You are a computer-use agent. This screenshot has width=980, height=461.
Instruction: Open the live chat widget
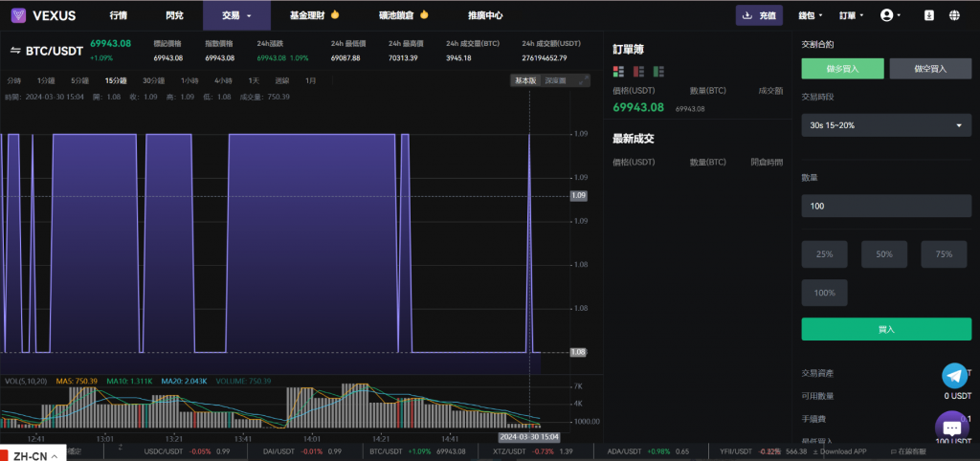(x=951, y=428)
